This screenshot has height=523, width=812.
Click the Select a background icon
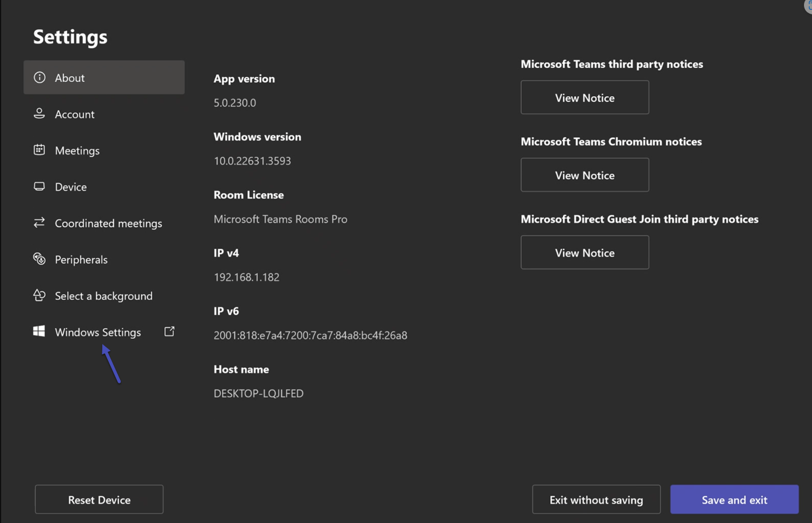(x=39, y=295)
